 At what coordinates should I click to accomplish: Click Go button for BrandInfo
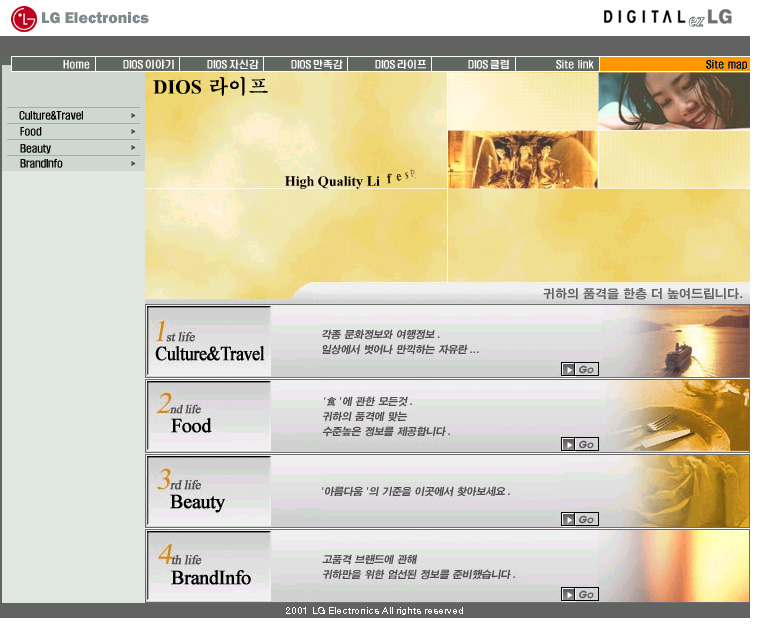point(580,594)
